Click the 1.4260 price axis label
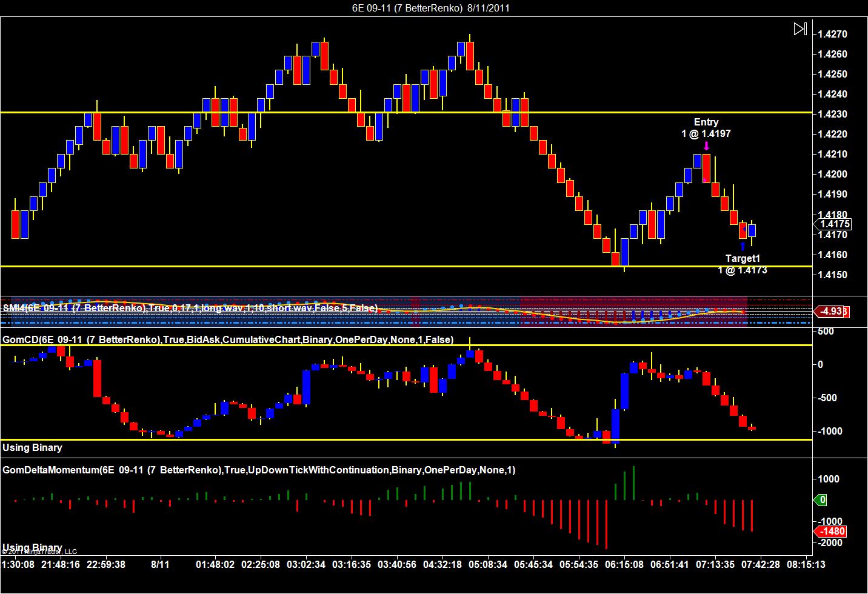The height and width of the screenshot is (594, 868). [x=833, y=55]
